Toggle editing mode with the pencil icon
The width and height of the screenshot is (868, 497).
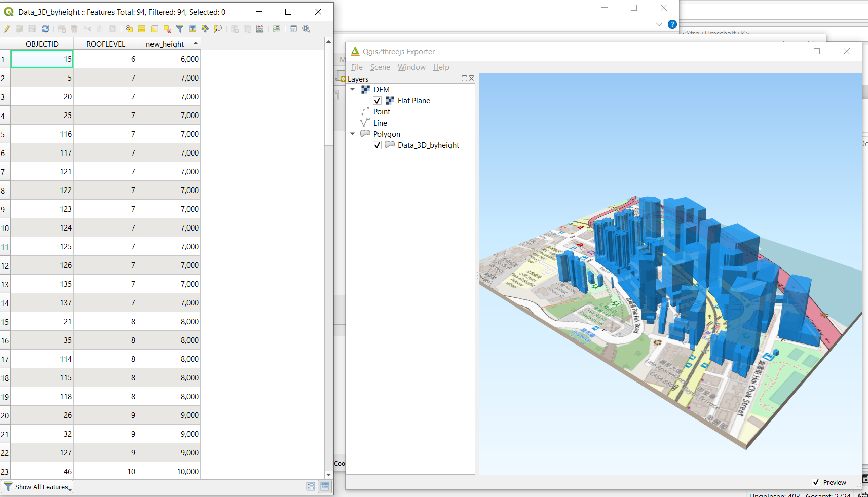7,29
